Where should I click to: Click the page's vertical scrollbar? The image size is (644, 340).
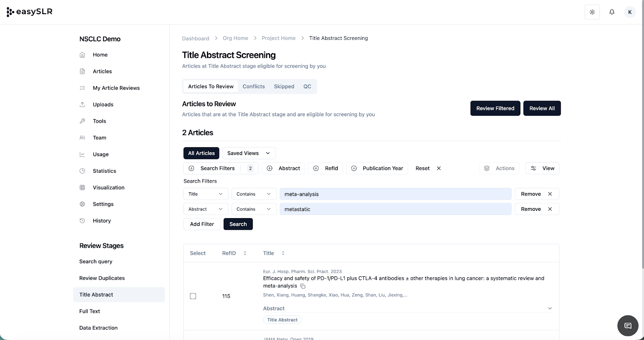pos(642,141)
